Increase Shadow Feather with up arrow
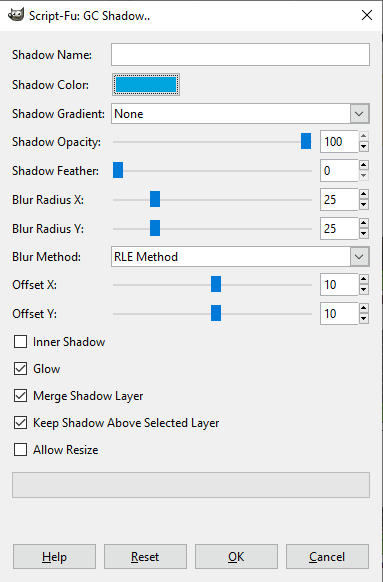Image resolution: width=383 pixels, height=582 pixels. point(364,166)
